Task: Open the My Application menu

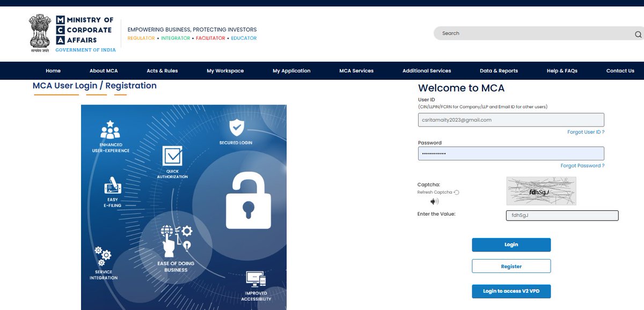Action: pyautogui.click(x=291, y=71)
